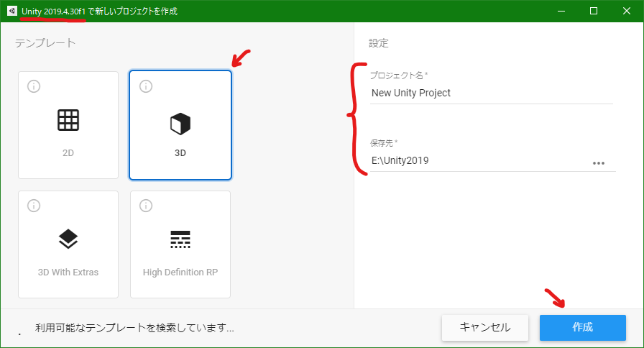Click the 保存先 label

[384, 143]
